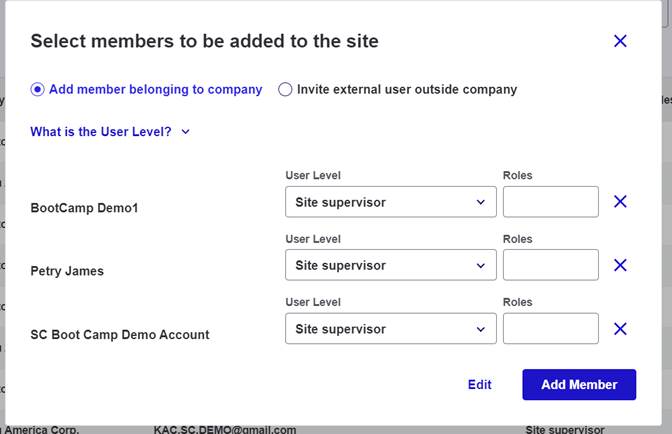672x434 pixels.
Task: Close the Select members dialog
Action: pos(620,41)
